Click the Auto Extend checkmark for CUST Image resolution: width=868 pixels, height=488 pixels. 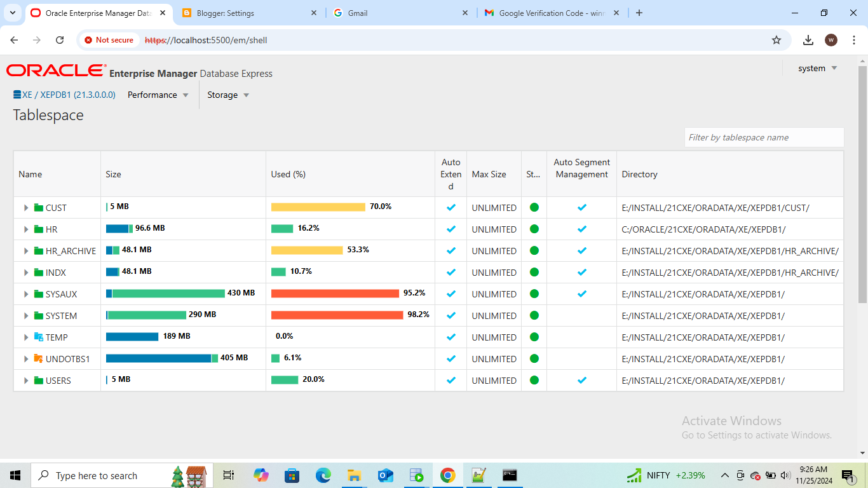451,207
